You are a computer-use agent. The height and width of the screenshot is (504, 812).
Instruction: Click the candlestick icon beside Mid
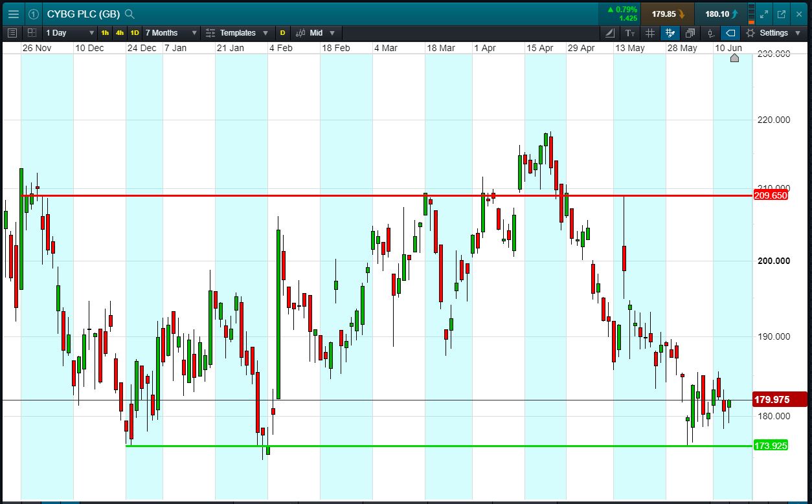300,32
